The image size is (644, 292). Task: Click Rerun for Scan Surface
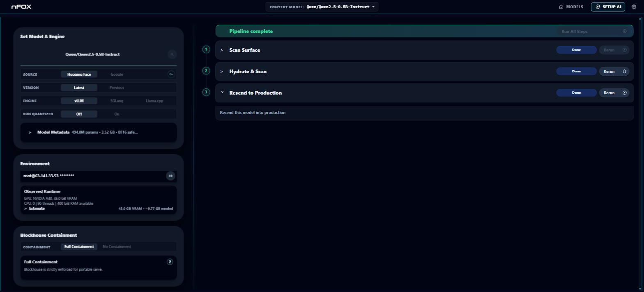614,50
